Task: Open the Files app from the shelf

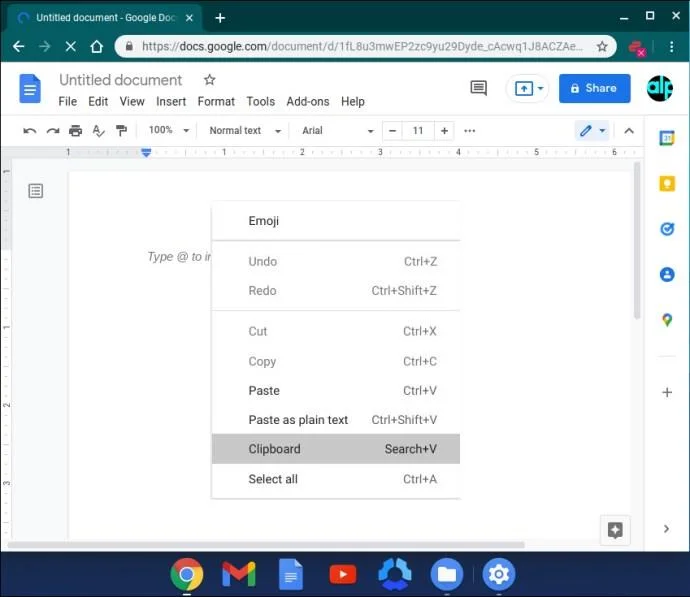Action: click(447, 574)
